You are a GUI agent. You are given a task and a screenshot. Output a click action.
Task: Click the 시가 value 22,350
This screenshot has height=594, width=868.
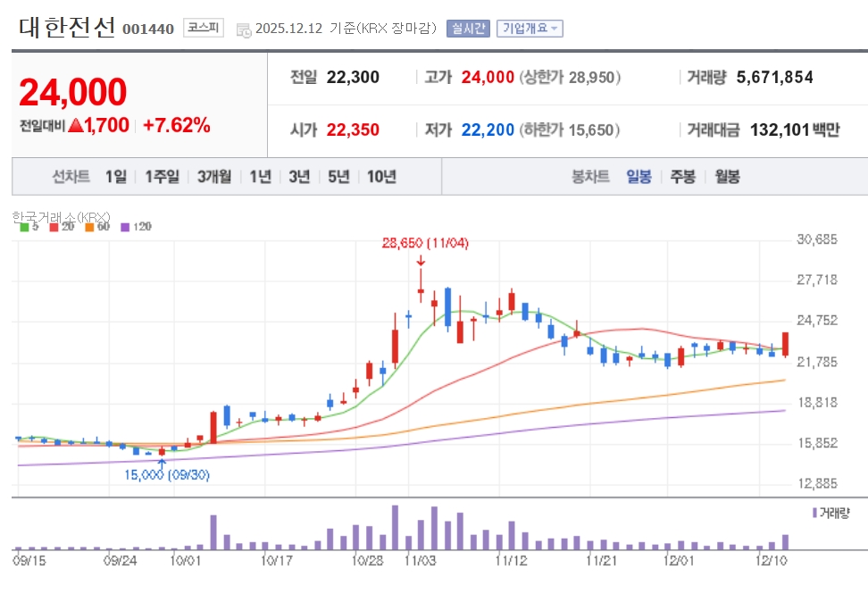coord(353,130)
